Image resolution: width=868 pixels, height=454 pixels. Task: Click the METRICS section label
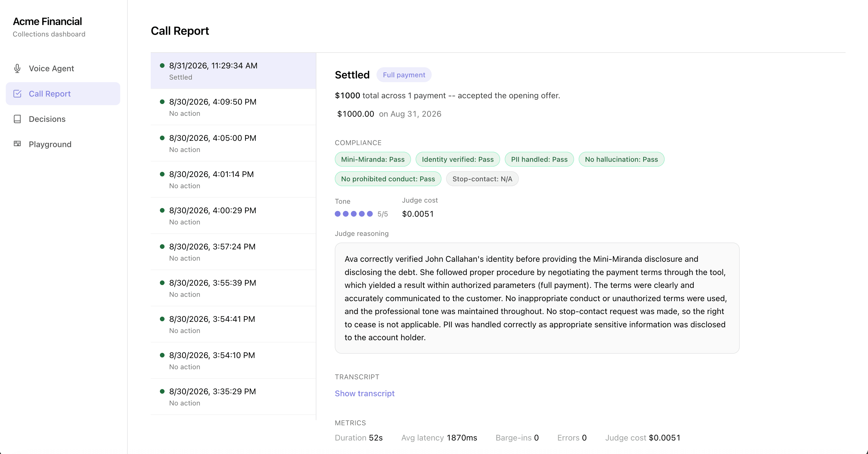click(350, 423)
